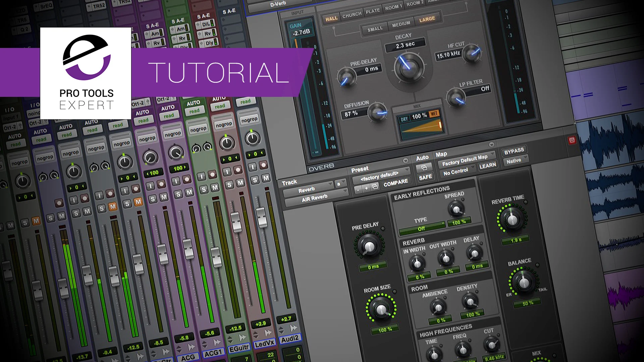Mute the Audi2 track
Viewport: 644px width, 362px height.
coord(266,178)
